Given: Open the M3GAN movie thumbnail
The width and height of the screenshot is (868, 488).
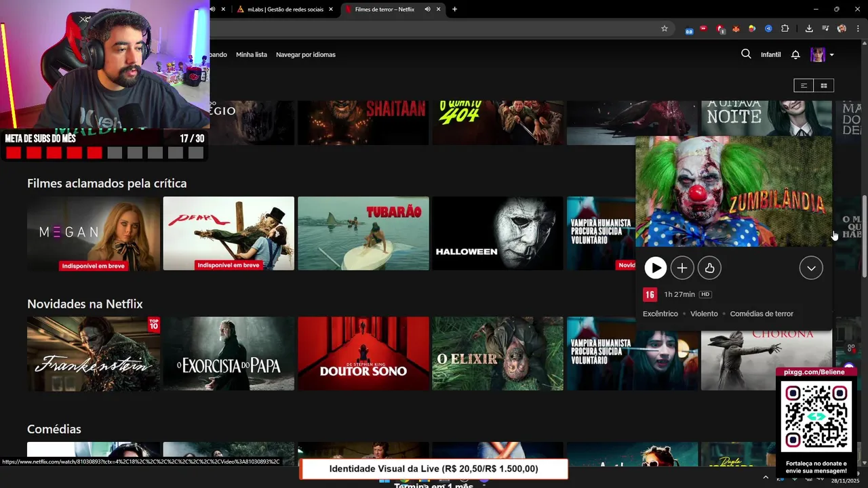Looking at the screenshot, I should [x=94, y=233].
